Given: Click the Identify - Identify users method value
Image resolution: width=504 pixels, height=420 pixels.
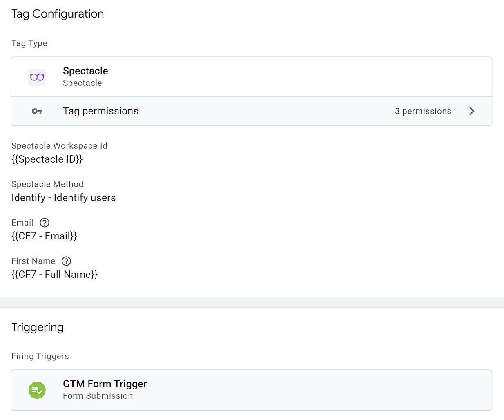Looking at the screenshot, I should point(64,198).
